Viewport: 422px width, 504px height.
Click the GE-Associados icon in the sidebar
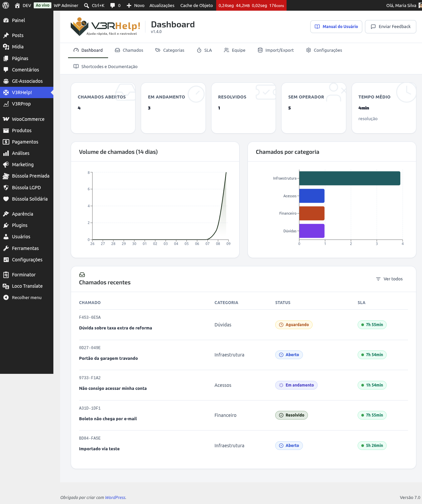[6, 81]
